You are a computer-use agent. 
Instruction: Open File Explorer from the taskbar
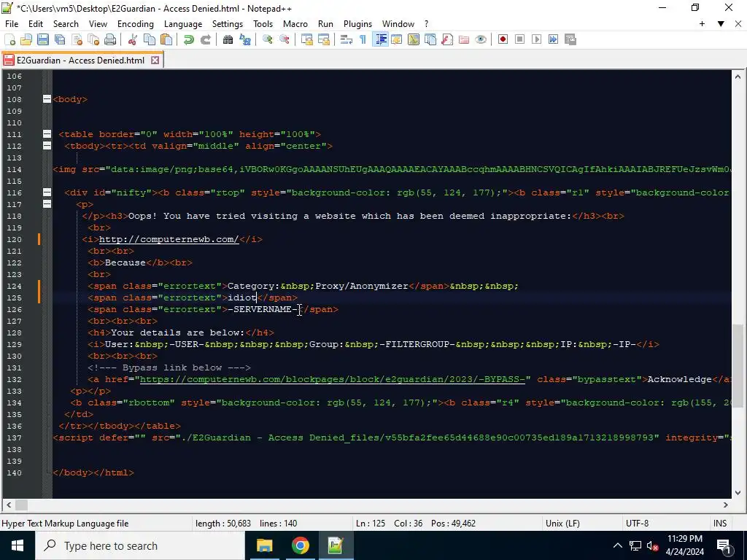(x=264, y=545)
